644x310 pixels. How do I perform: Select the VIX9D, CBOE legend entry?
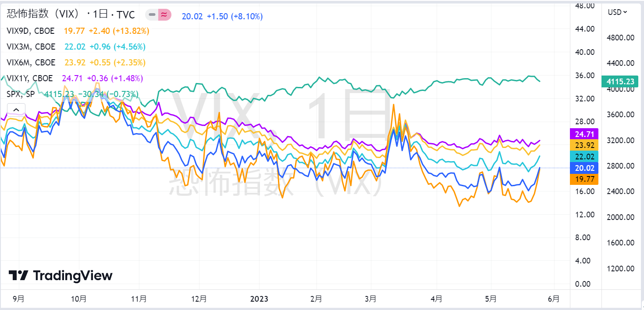(31, 31)
